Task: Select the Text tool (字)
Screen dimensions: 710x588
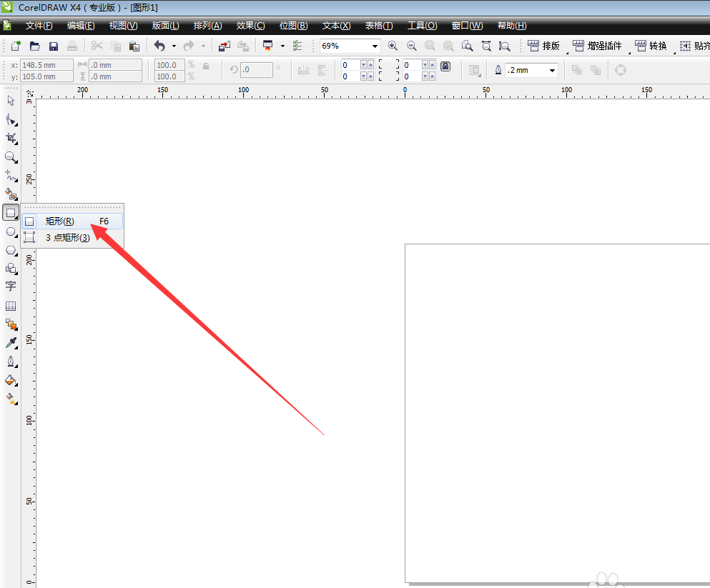Action: 11,286
